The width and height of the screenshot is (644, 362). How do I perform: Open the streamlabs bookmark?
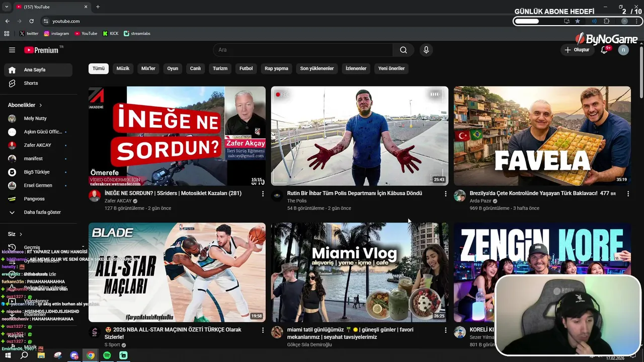137,33
